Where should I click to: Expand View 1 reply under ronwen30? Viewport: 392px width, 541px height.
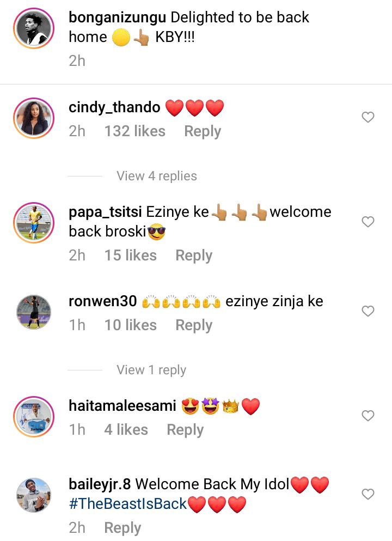(151, 370)
